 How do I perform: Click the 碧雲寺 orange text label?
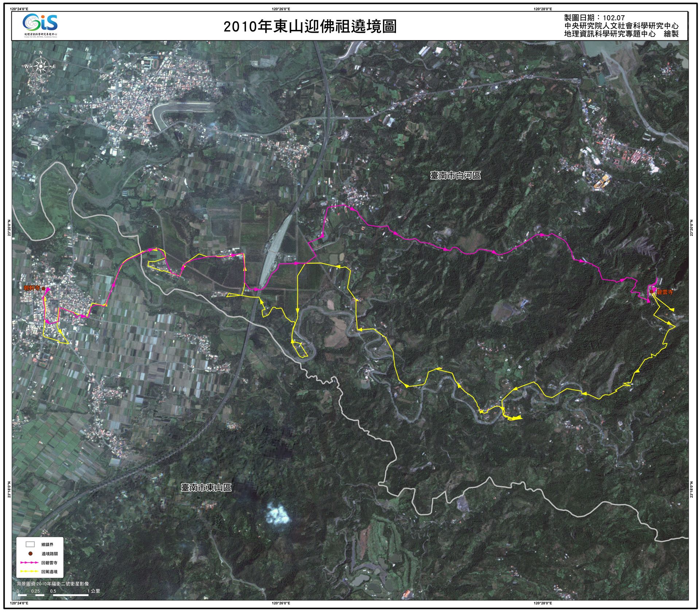tap(665, 292)
